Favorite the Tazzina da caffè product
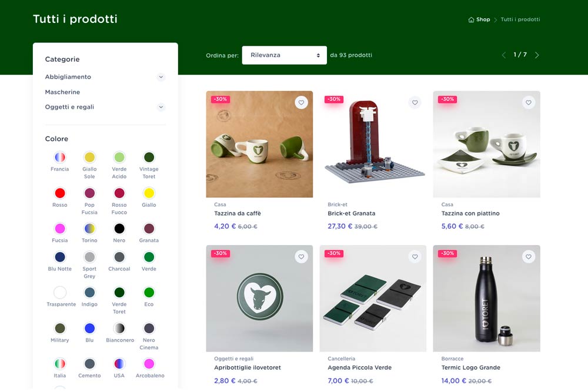 pyautogui.click(x=301, y=103)
